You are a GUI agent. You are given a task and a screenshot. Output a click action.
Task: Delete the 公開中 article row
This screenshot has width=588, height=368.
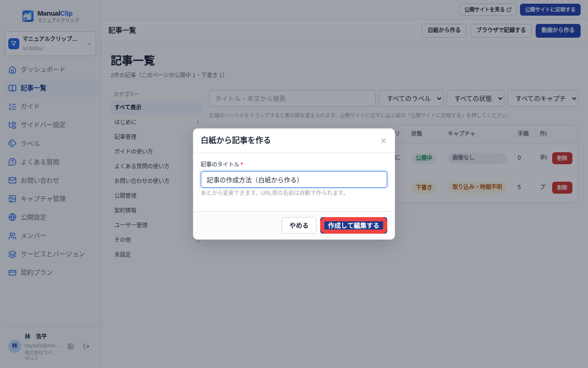[562, 158]
